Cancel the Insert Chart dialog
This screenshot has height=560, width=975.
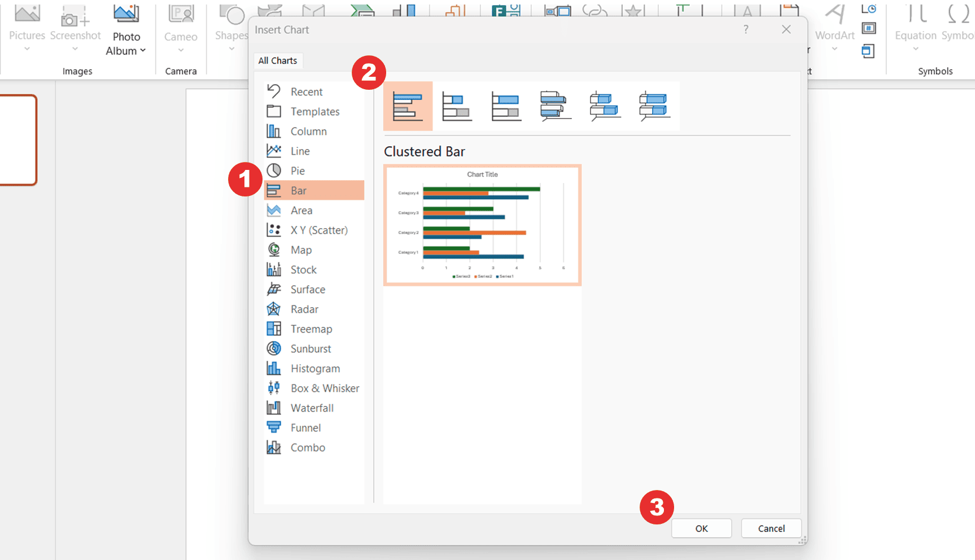(x=771, y=528)
